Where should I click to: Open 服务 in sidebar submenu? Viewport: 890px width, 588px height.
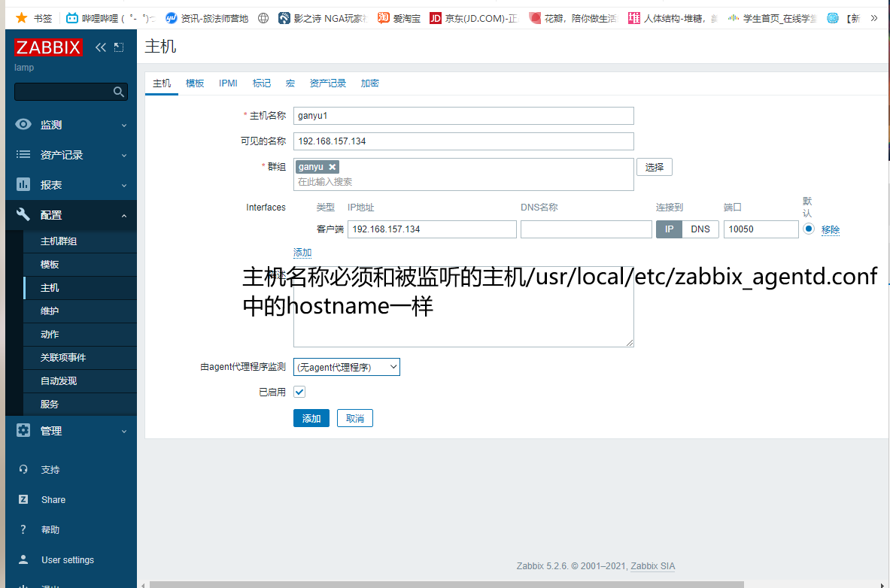80,404
